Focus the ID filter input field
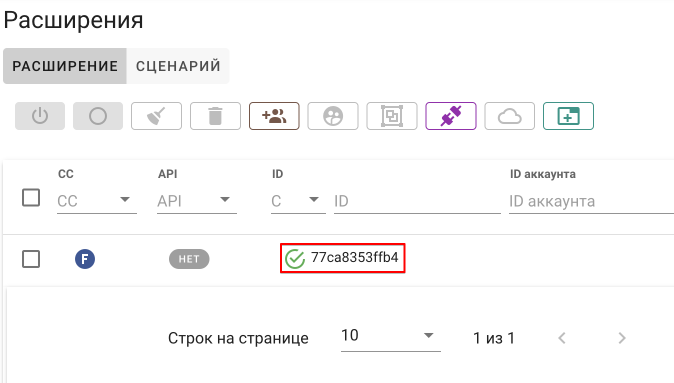 [417, 201]
